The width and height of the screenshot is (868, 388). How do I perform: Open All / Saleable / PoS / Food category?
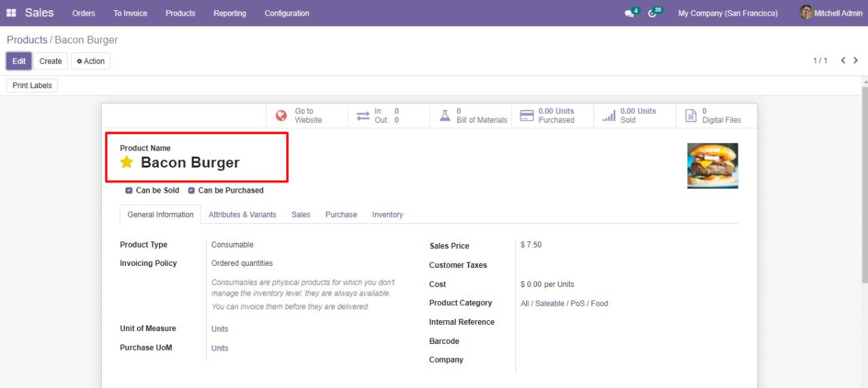(564, 303)
